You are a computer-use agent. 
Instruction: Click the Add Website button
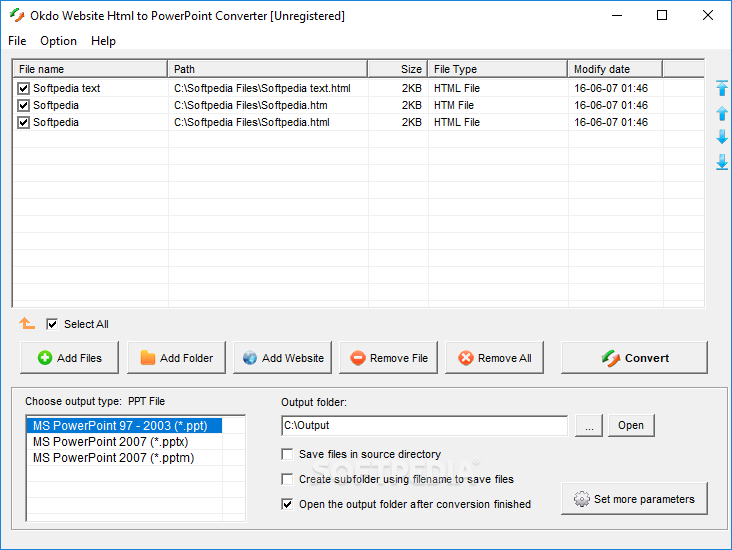pyautogui.click(x=282, y=358)
